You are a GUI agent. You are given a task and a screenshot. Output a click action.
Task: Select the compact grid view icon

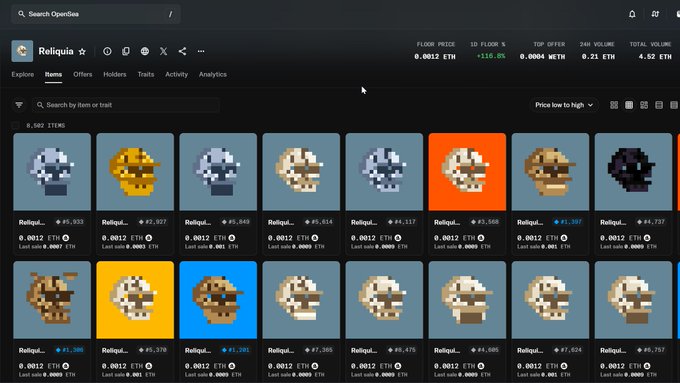[629, 105]
